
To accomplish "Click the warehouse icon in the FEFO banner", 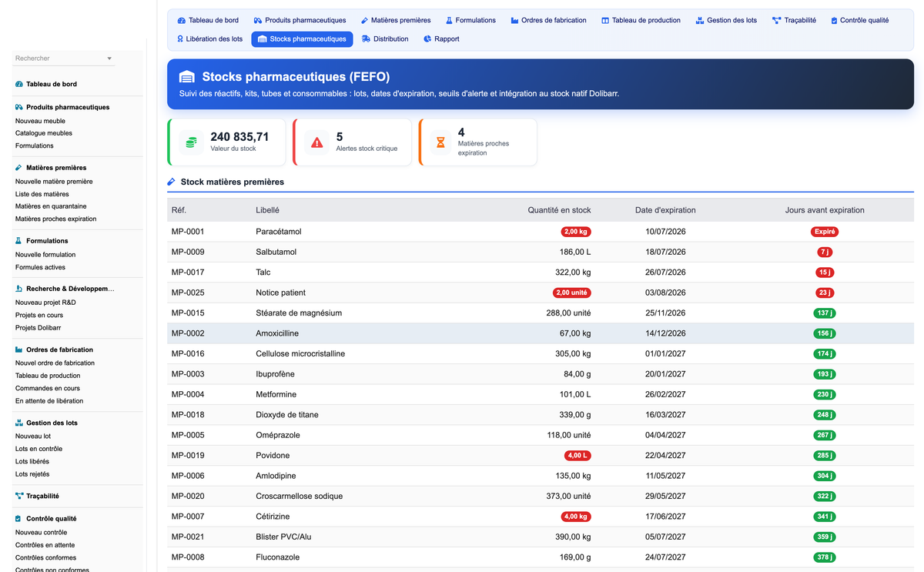I will (187, 77).
